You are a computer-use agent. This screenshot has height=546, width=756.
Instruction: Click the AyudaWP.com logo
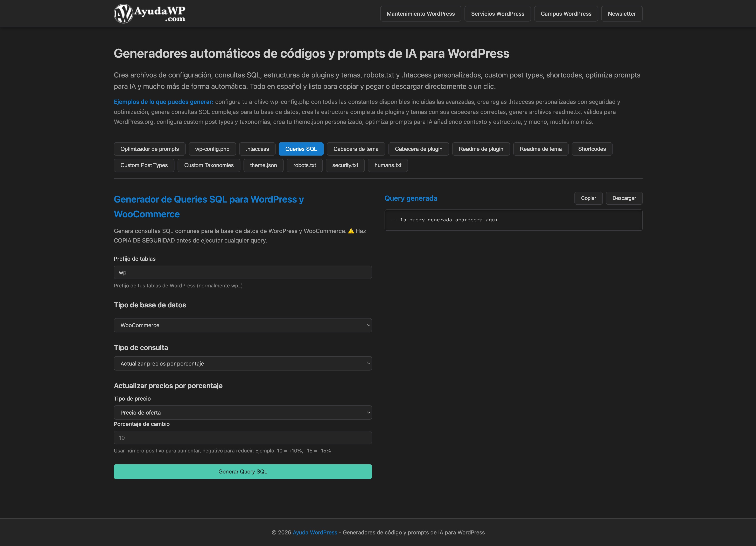(149, 14)
